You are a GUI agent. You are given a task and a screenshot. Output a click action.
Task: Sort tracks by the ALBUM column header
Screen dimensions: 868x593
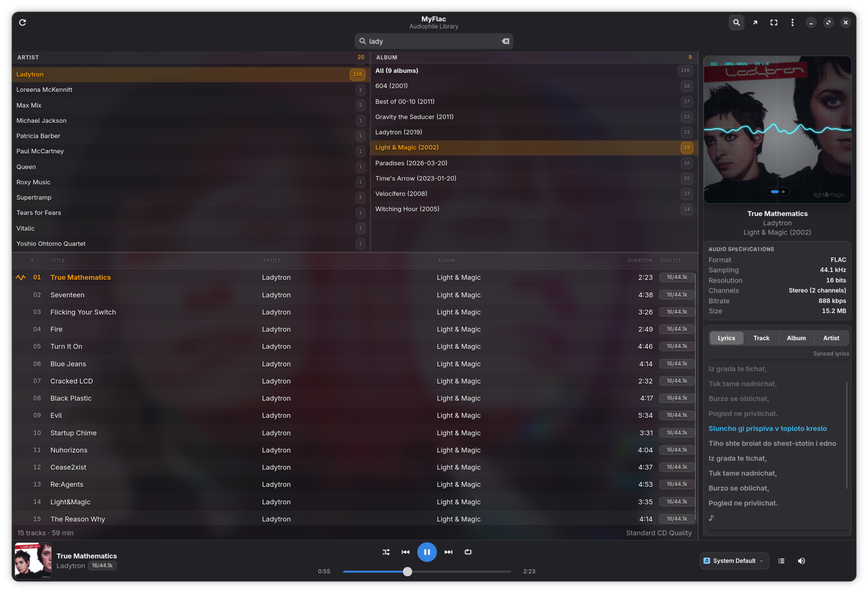(x=446, y=261)
